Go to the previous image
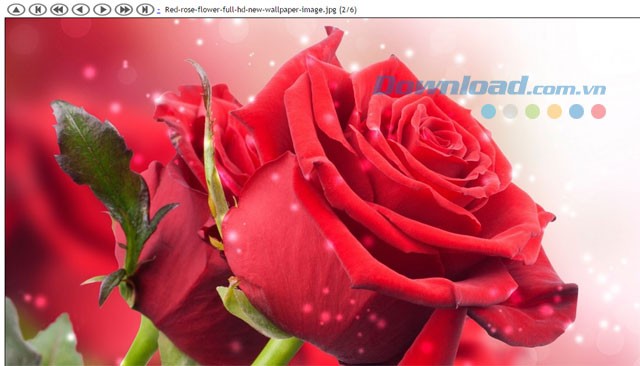 pyautogui.click(x=80, y=9)
